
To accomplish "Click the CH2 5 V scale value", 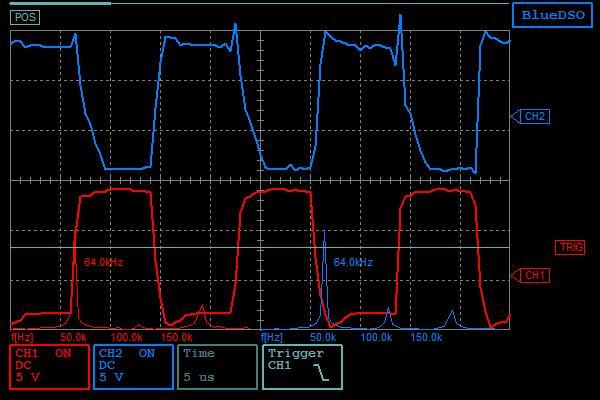I will (111, 377).
